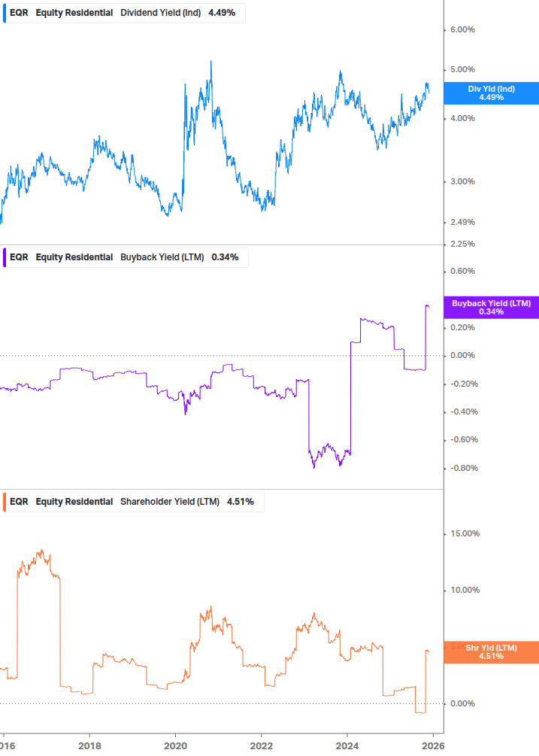Click the 2024 label on the time axis
The image size is (539, 756).
pyautogui.click(x=347, y=746)
